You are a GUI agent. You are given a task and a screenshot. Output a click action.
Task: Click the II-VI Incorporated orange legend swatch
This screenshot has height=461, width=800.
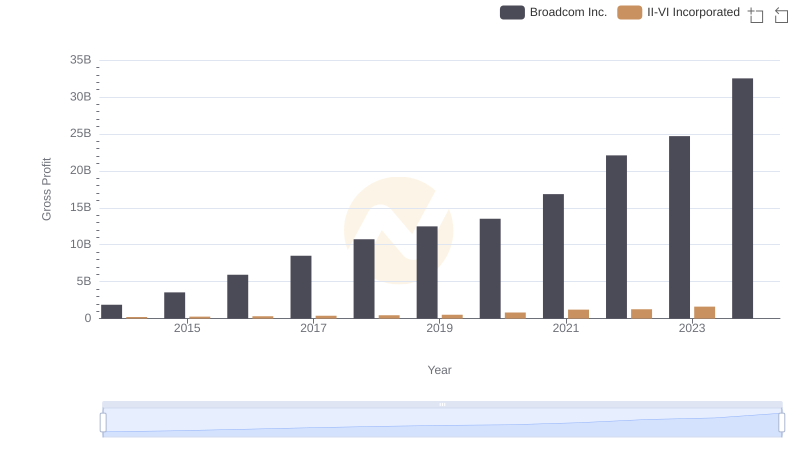(x=630, y=12)
